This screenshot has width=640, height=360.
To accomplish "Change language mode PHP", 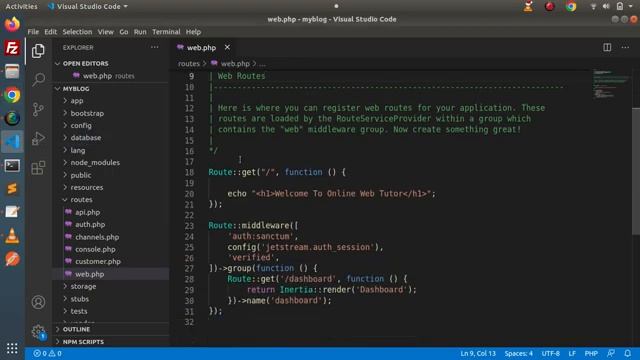I will point(591,353).
